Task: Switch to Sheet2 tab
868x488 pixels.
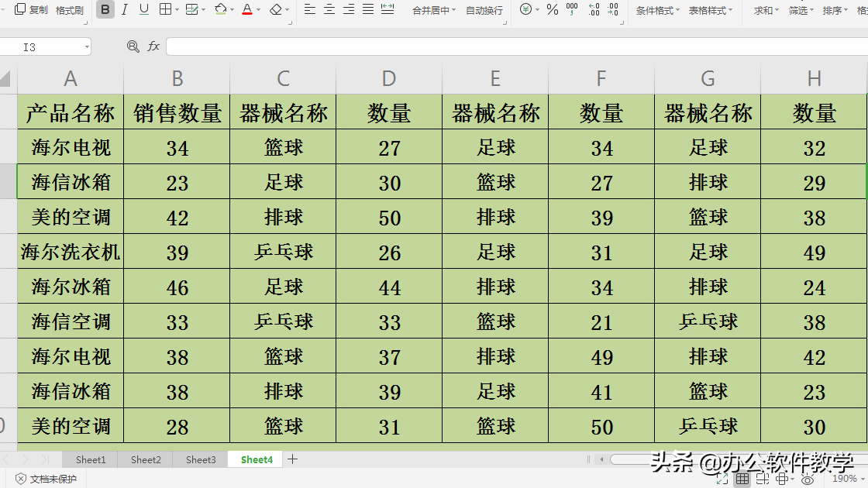Action: (146, 459)
